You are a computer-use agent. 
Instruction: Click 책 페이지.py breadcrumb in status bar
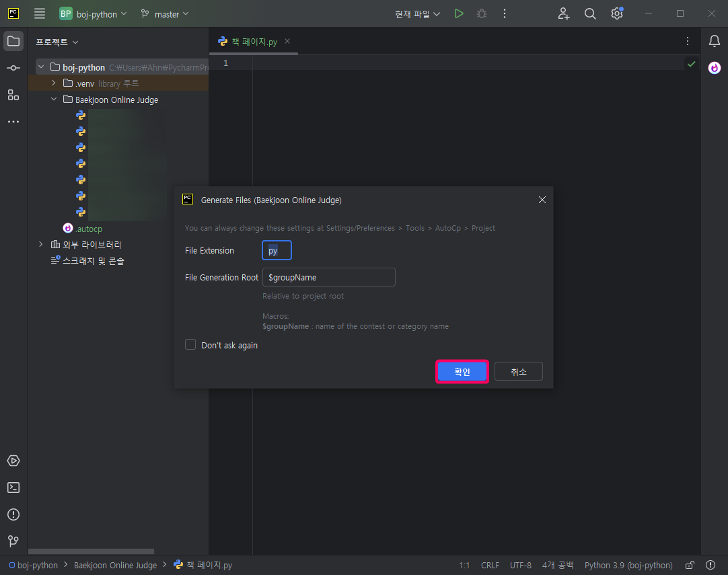click(x=203, y=566)
